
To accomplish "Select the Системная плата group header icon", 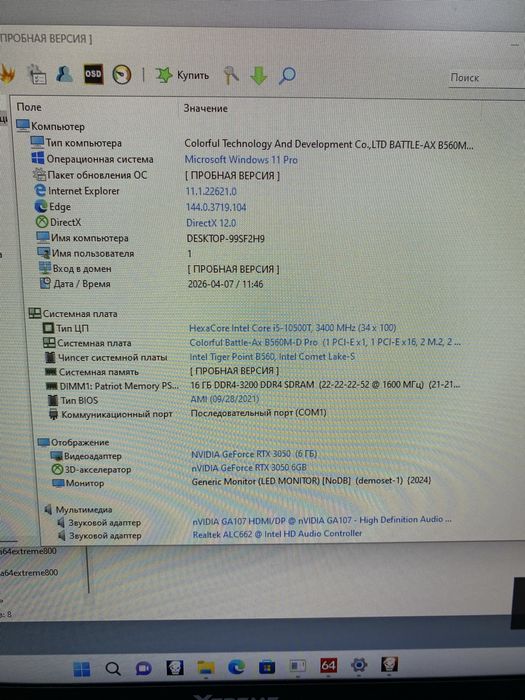I will point(35,313).
